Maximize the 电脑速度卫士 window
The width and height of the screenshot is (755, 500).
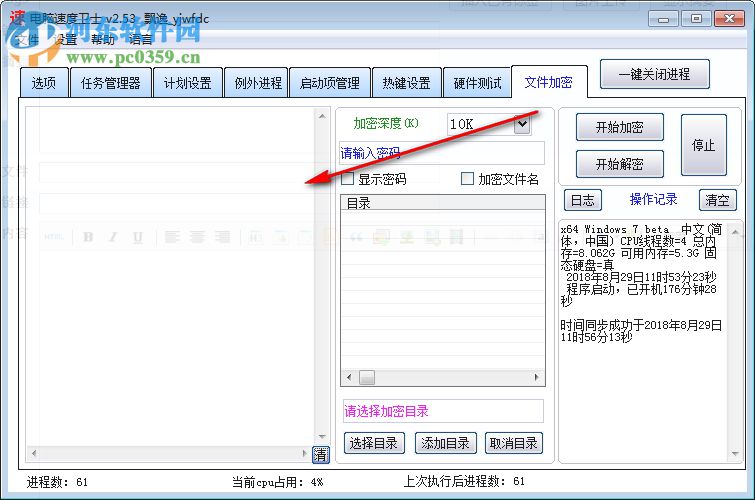pos(696,19)
